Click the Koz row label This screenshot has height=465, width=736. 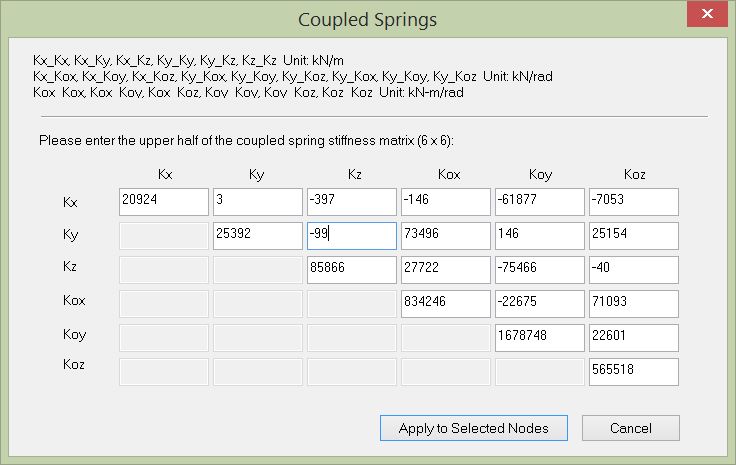coord(74,364)
